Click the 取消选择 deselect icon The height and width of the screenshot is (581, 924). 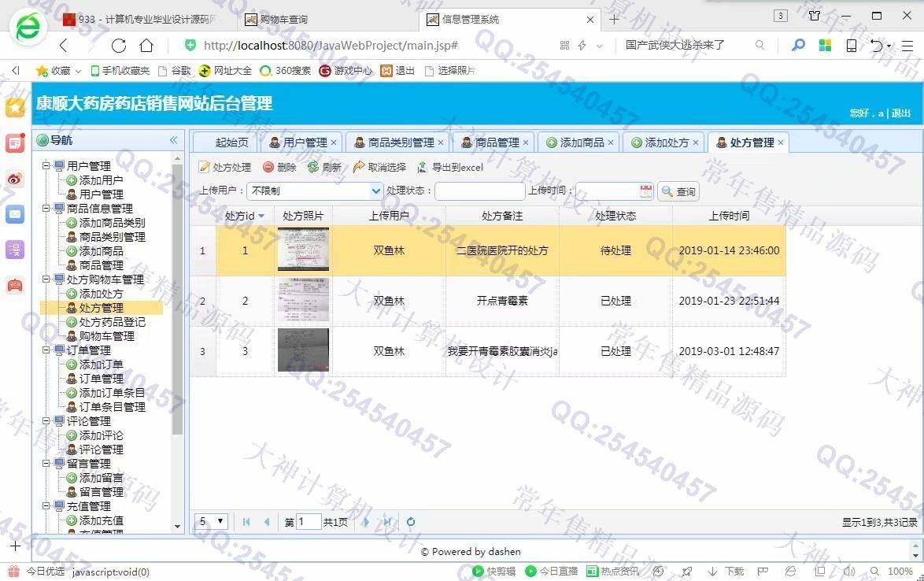[359, 167]
